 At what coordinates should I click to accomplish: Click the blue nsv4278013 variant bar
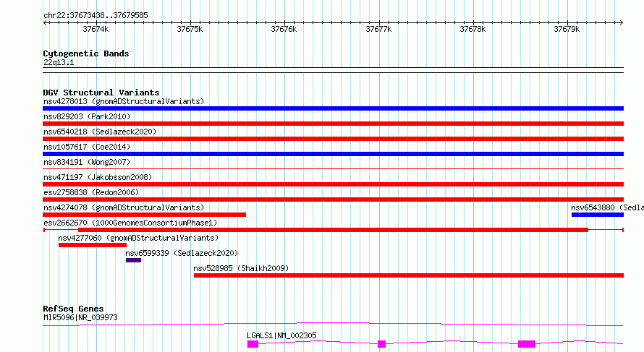tap(333, 108)
